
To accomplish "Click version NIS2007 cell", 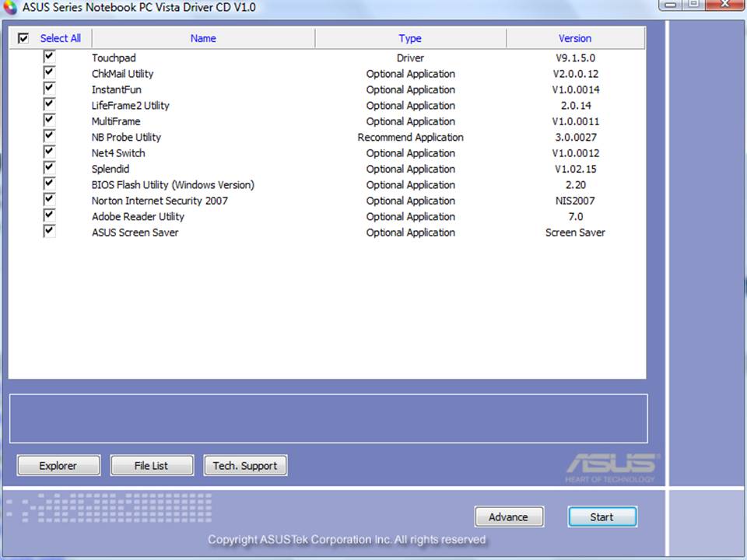I will (x=575, y=201).
